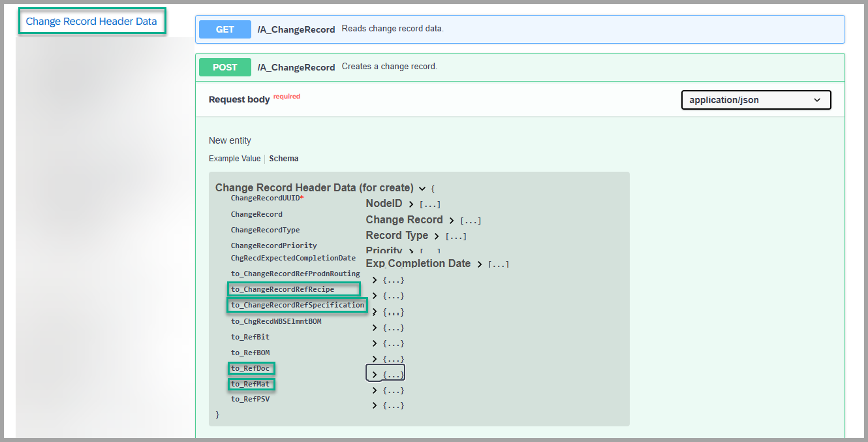Open the application/json content type dropdown

[756, 100]
